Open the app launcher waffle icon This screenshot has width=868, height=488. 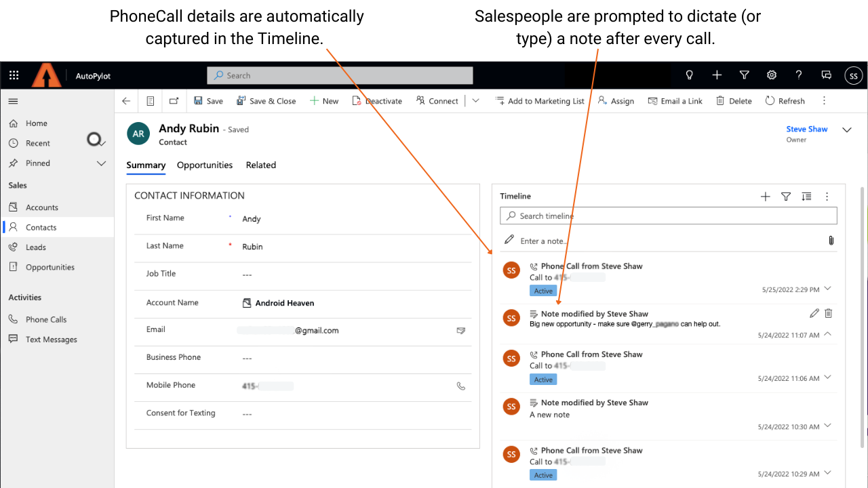(x=14, y=75)
